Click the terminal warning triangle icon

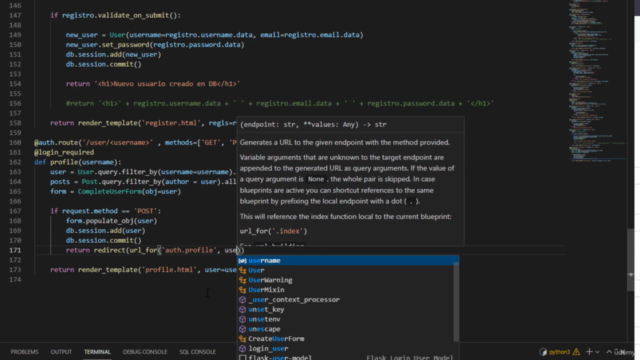tap(576, 351)
